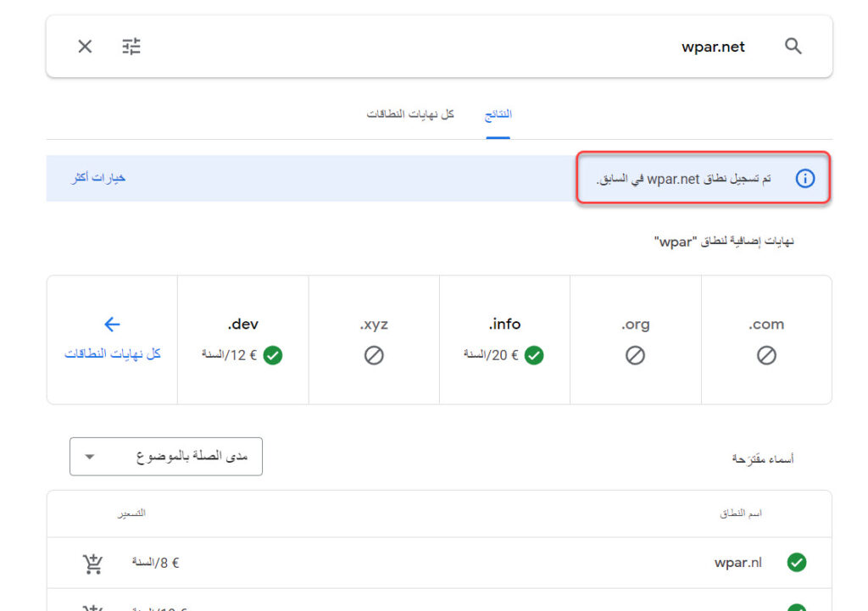
Task: Click the unavailable icon under .xyz
Action: tap(374, 355)
